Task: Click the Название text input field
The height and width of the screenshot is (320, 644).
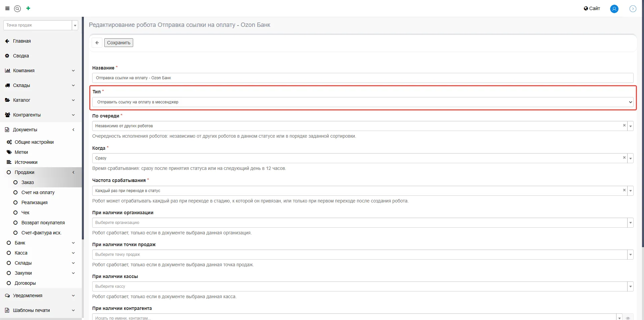Action: 362,78
